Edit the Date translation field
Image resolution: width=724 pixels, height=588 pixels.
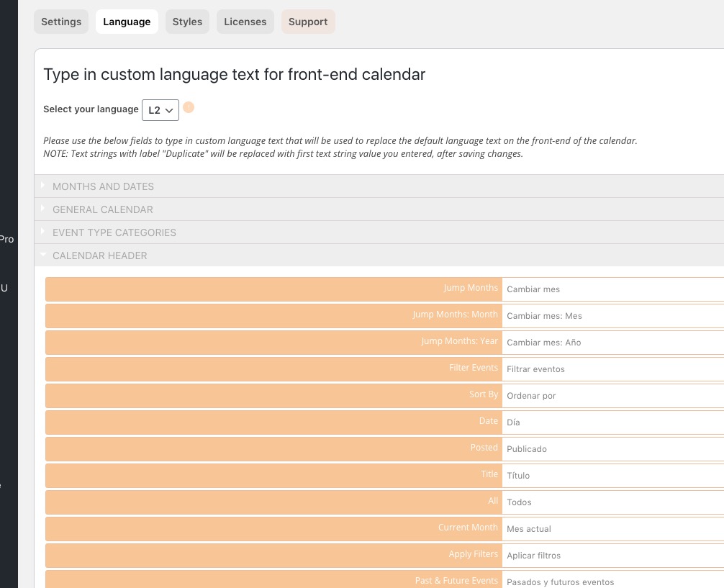coord(612,422)
